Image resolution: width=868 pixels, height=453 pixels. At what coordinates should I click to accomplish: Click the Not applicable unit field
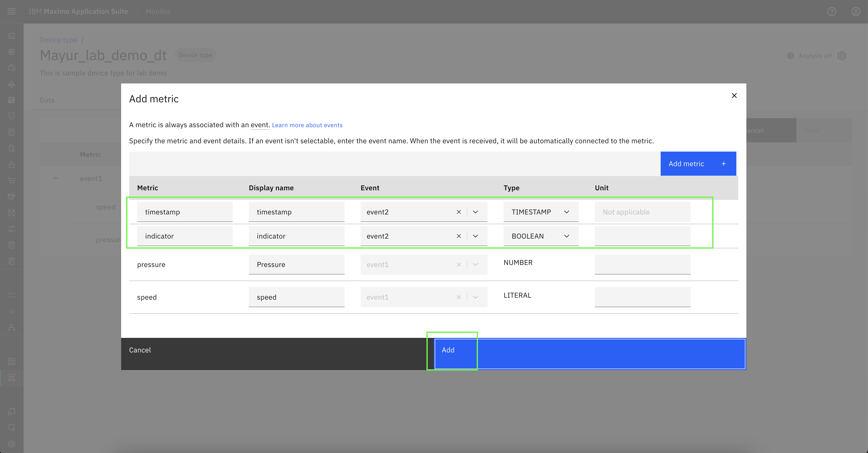click(x=643, y=212)
